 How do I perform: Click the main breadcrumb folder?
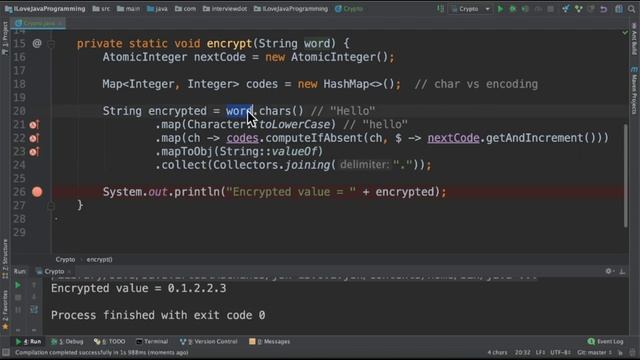coord(128,9)
